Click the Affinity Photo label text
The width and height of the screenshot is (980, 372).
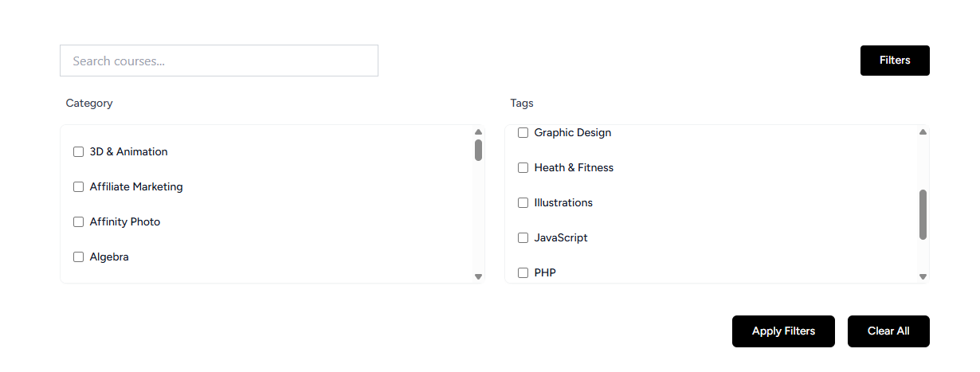(125, 222)
